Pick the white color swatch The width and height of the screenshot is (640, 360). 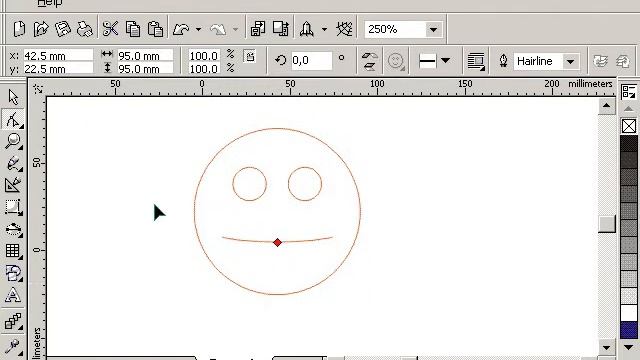(x=629, y=312)
